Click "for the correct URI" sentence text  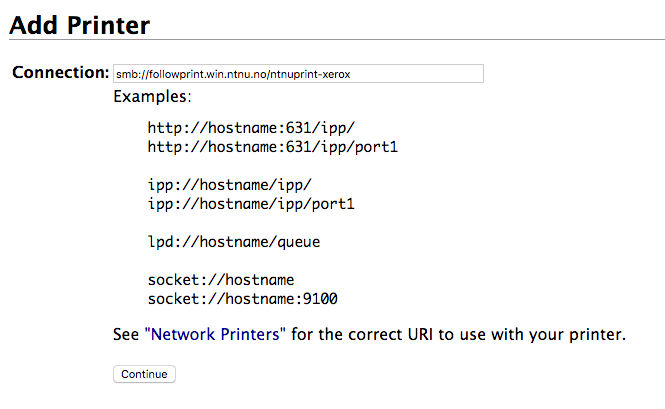363,334
